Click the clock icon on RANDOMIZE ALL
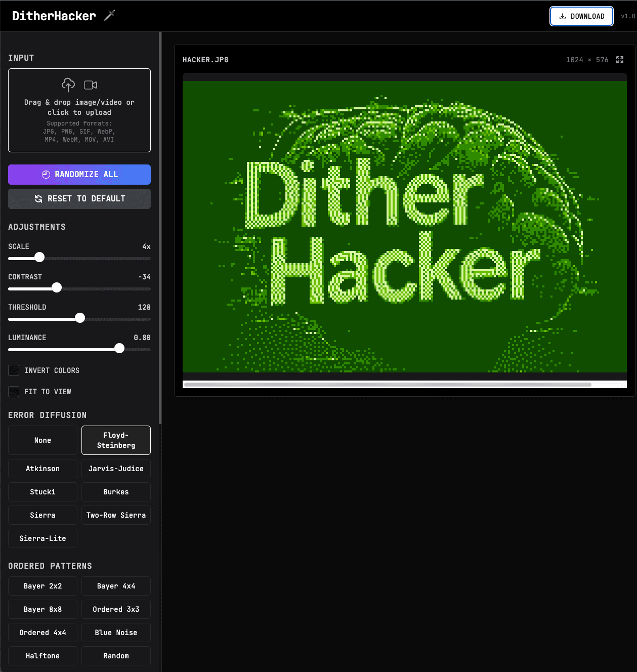The image size is (637, 672). [x=46, y=174]
